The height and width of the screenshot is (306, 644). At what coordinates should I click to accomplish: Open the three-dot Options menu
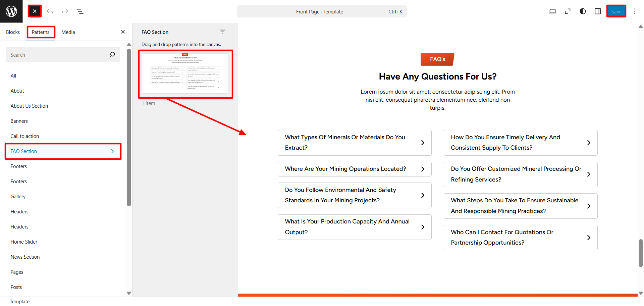[635, 11]
